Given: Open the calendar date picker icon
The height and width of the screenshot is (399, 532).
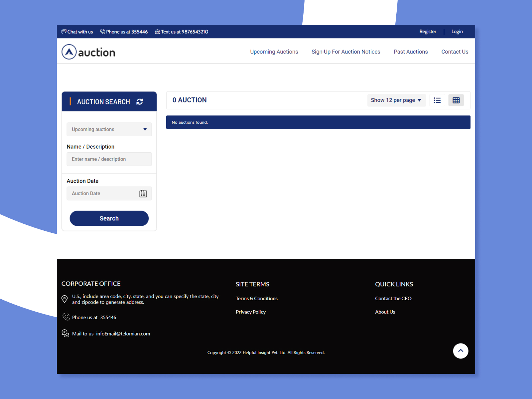Looking at the screenshot, I should 143,194.
